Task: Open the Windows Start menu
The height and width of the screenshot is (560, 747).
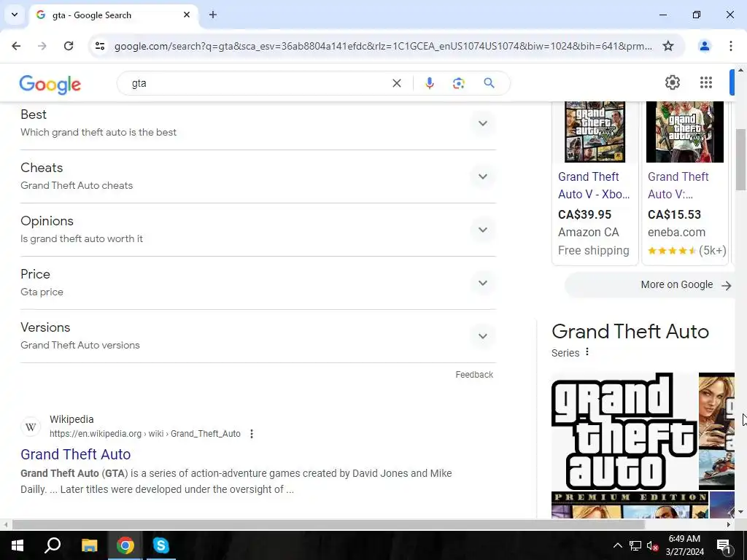Action: tap(18, 545)
